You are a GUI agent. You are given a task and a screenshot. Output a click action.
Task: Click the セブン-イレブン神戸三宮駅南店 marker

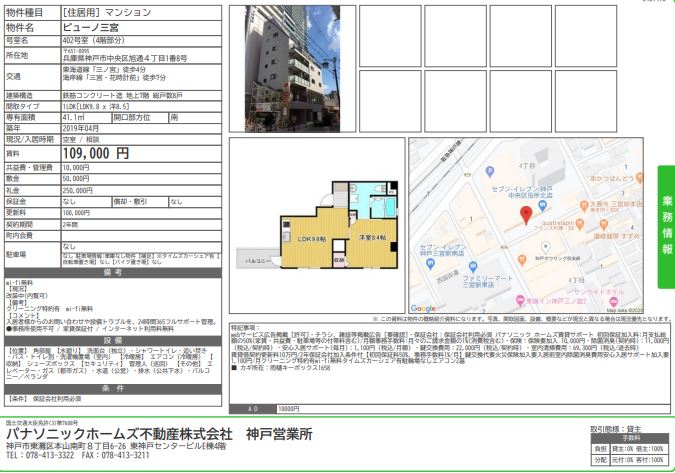[x=430, y=264]
